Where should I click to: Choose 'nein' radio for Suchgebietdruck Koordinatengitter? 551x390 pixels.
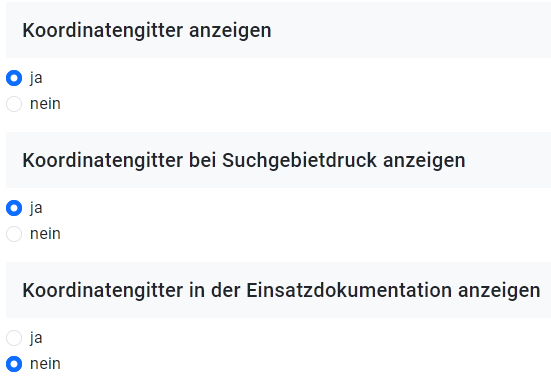pyautogui.click(x=14, y=234)
